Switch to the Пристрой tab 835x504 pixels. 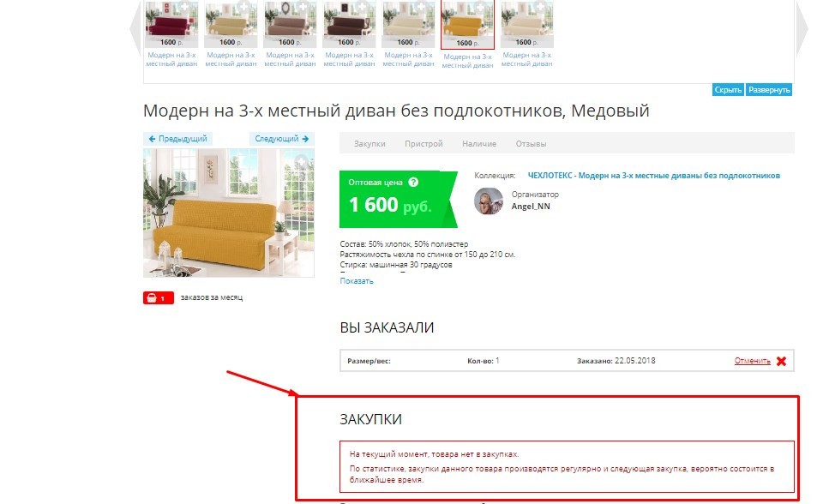(x=424, y=144)
